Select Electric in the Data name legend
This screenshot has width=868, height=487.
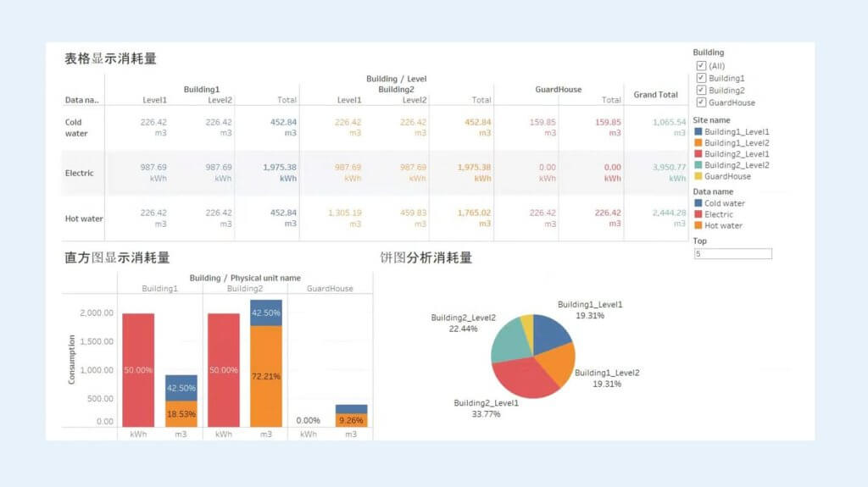pyautogui.click(x=719, y=214)
